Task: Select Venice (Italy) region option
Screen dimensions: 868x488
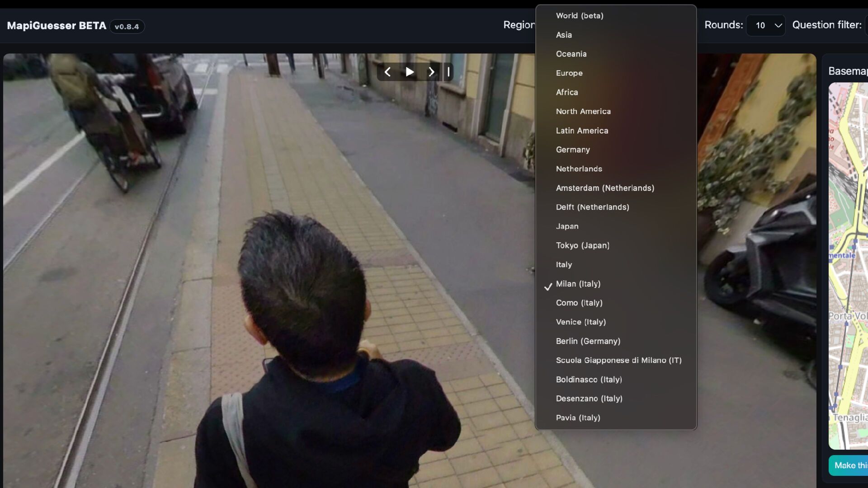Action: (580, 322)
